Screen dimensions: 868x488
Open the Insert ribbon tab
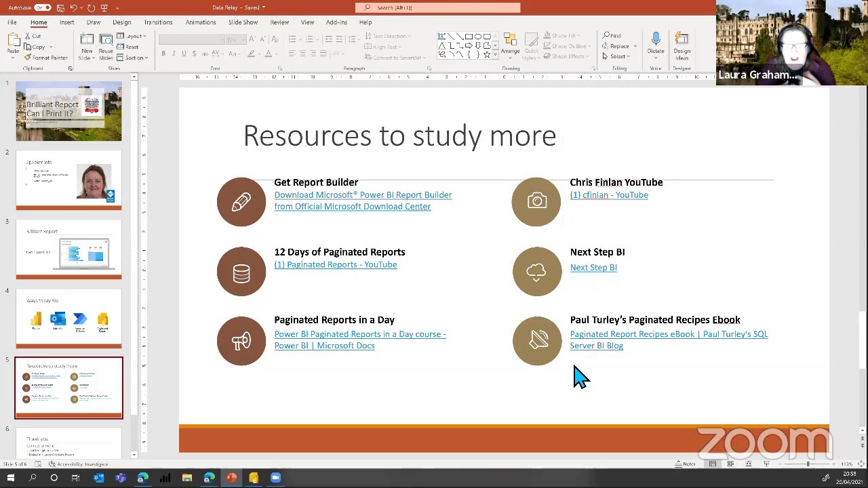(x=66, y=22)
